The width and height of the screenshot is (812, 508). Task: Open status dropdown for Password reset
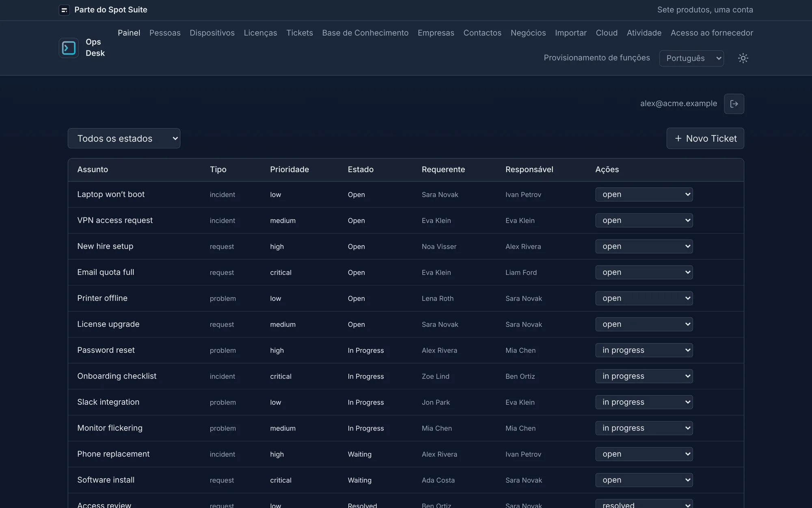point(644,350)
